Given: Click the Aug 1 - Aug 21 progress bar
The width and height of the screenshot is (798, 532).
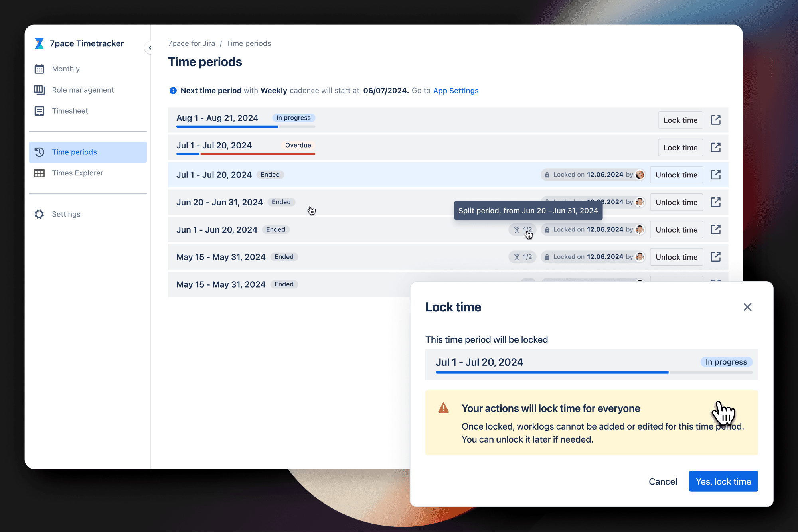Looking at the screenshot, I should coord(245,126).
